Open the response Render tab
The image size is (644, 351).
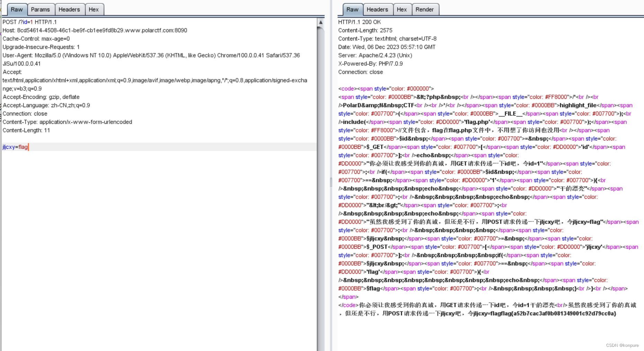pyautogui.click(x=425, y=9)
